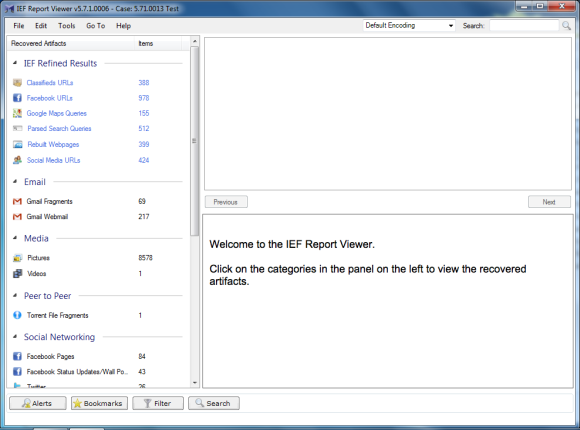
Task: Click the Rebuilt Webpages icon
Action: pos(17,144)
